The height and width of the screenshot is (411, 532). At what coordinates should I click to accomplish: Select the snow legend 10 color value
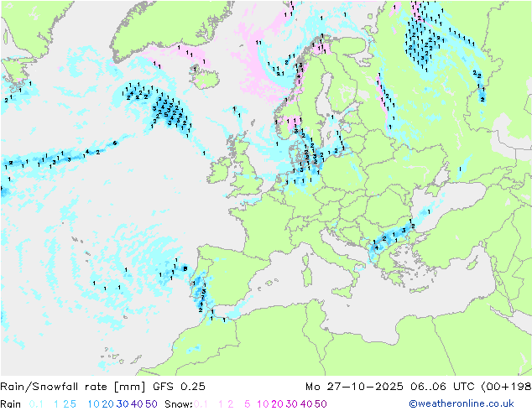(x=263, y=404)
